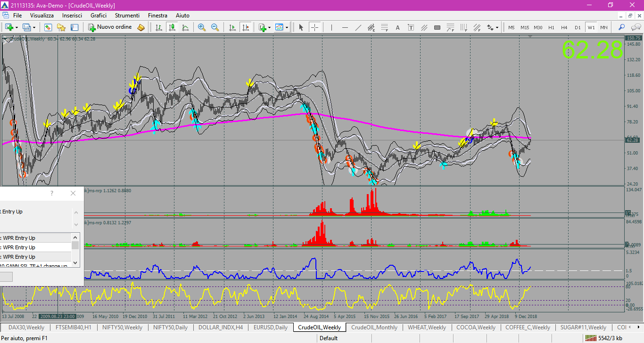
Task: Zoom in on the chart
Action: pos(202,27)
